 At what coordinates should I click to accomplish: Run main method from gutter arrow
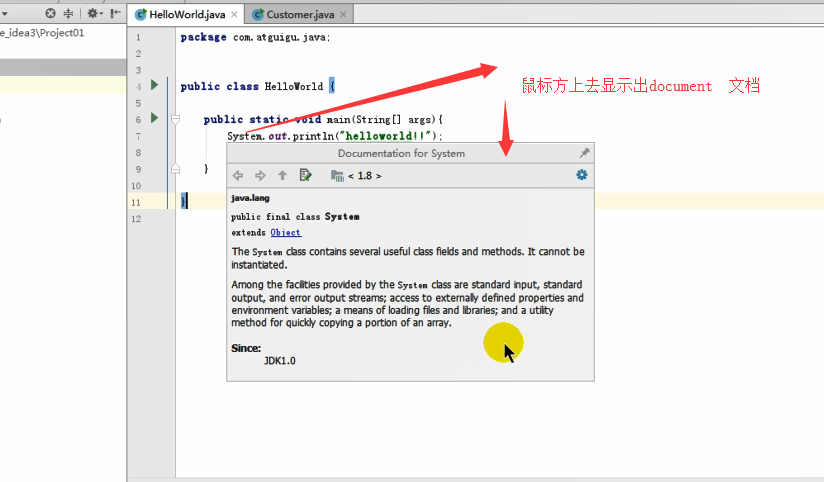[154, 118]
